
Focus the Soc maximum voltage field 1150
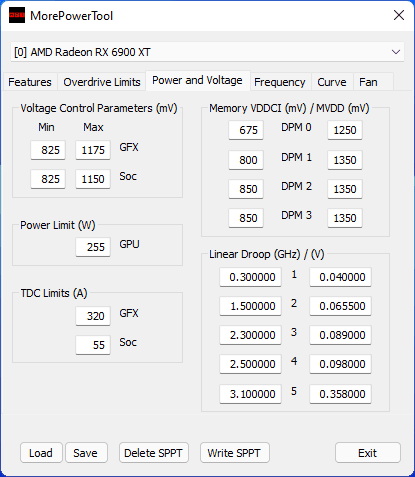point(93,179)
